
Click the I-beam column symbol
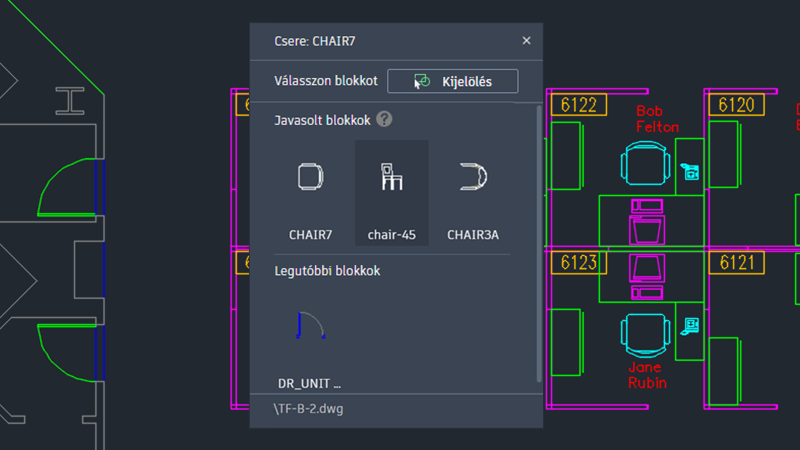pyautogui.click(x=70, y=100)
